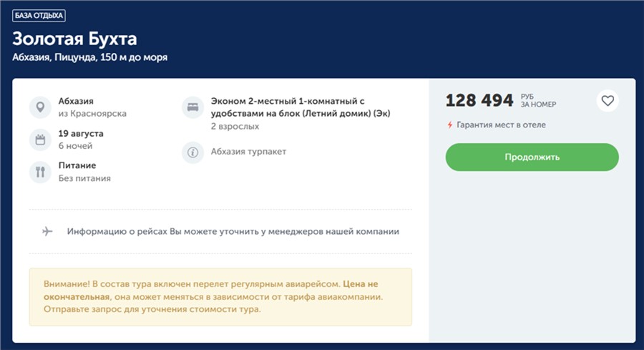Viewport: 644px width, 350px height.
Task: Click the fork and knife meal icon
Action: tap(40, 172)
